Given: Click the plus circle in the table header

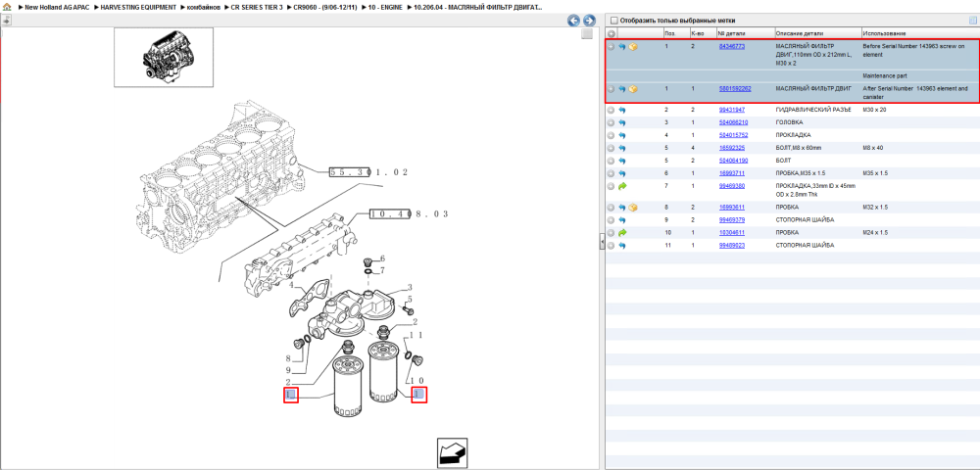Looking at the screenshot, I should coord(612,33).
